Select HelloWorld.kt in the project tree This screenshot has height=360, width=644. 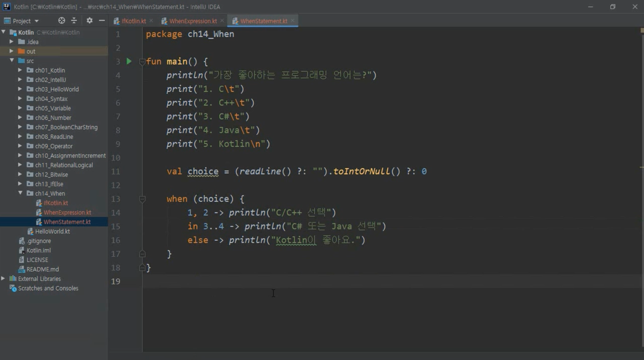52,232
